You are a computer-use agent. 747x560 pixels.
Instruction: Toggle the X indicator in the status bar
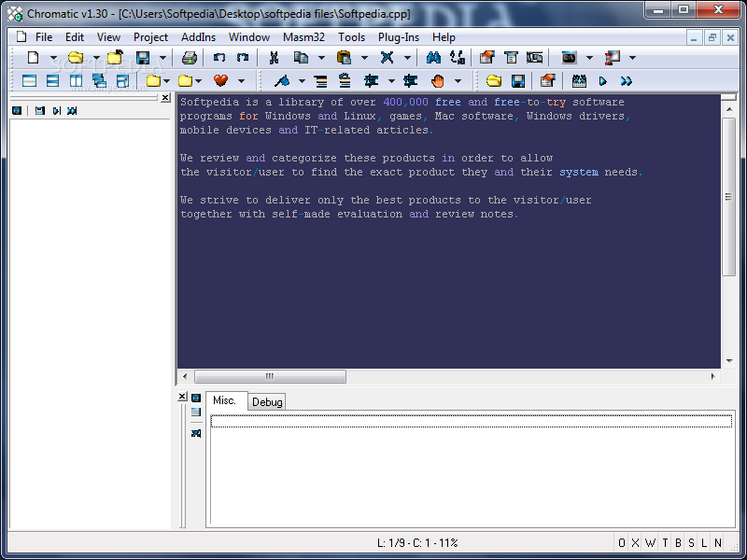coord(635,543)
